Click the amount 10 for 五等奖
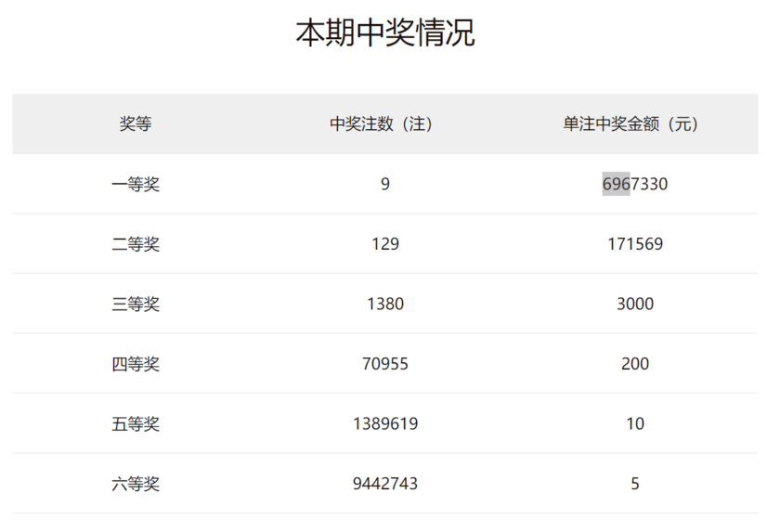This screenshot has height=532, width=780. pos(635,424)
